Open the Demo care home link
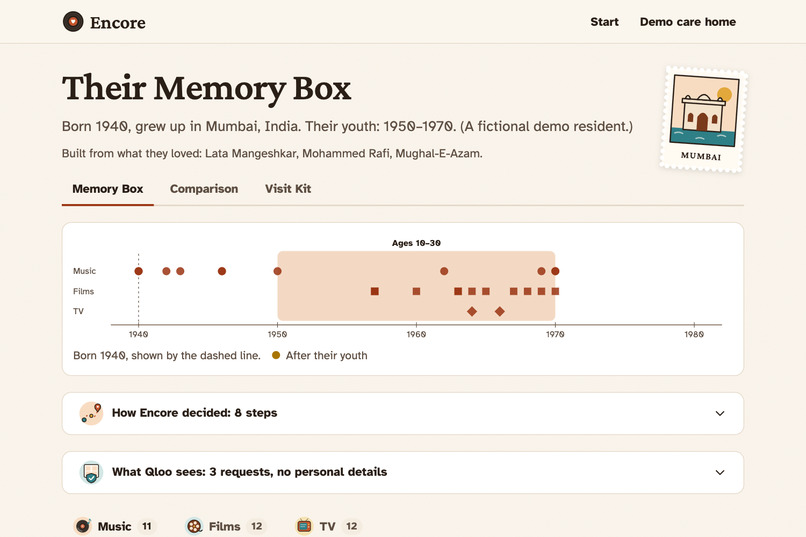 point(688,22)
